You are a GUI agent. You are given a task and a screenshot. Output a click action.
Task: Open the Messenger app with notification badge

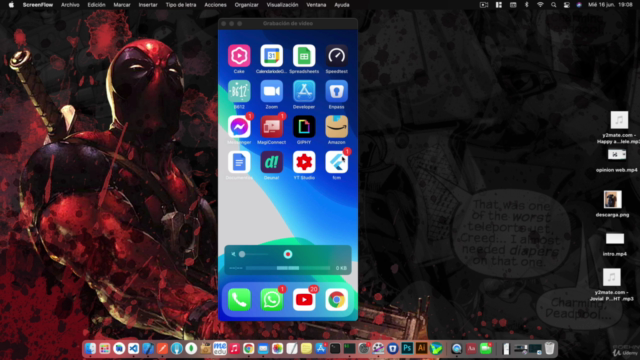pos(239,127)
